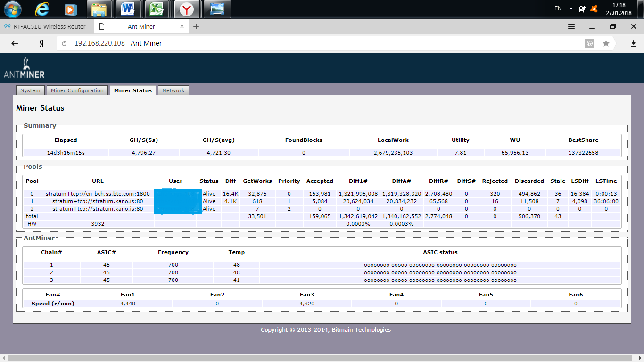This screenshot has height=362, width=644.
Task: Click LSTime value 36:06:00
Action: tap(606, 201)
